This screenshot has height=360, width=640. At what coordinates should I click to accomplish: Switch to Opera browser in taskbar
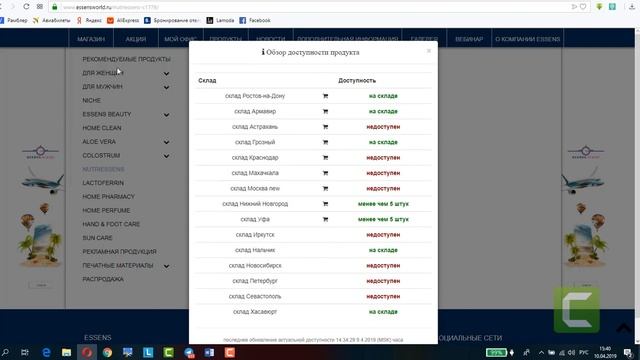coord(87,352)
